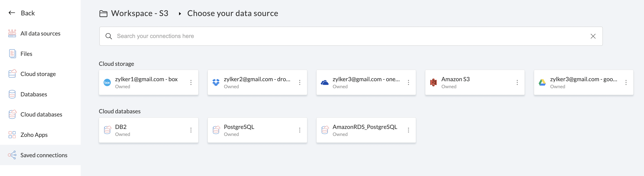The image size is (644, 176).
Task: Clear the connections search box
Action: tap(593, 36)
